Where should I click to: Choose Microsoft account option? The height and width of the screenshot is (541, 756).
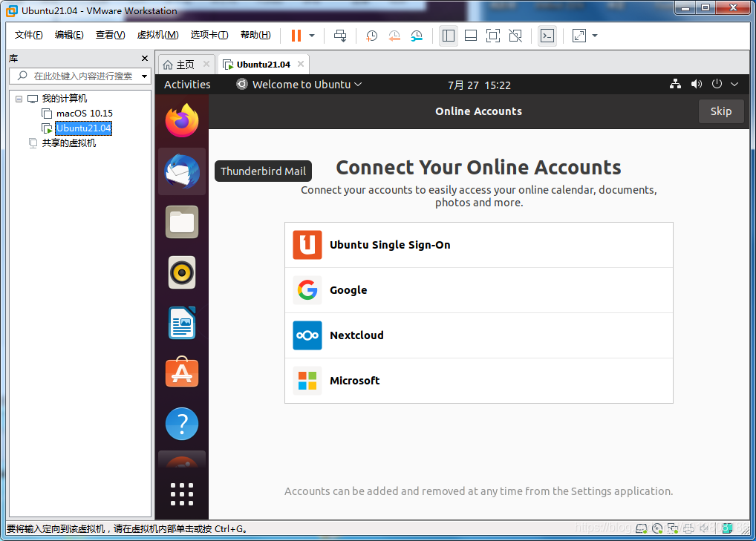(479, 381)
